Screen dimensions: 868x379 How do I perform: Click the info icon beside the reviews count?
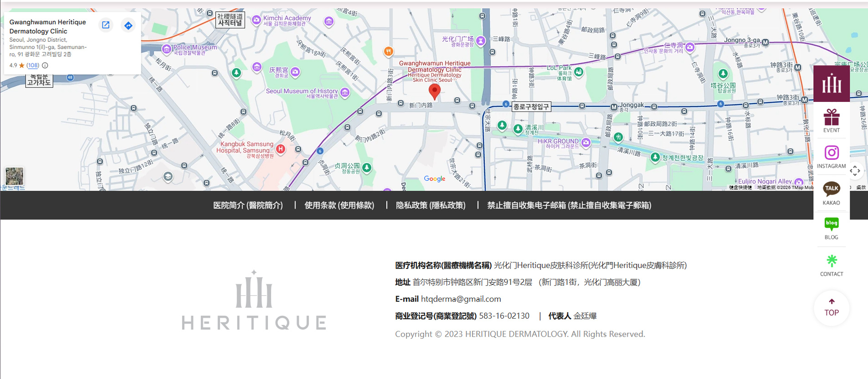click(x=45, y=65)
